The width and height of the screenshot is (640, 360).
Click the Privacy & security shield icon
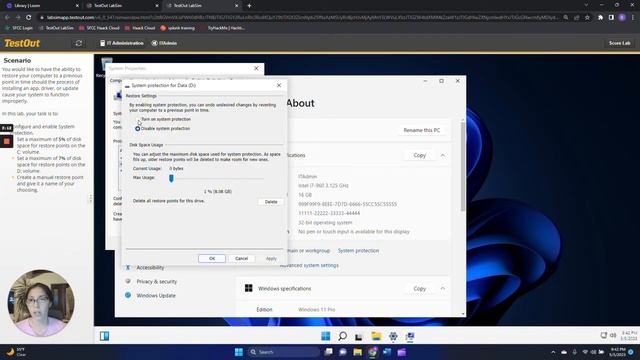click(128, 281)
